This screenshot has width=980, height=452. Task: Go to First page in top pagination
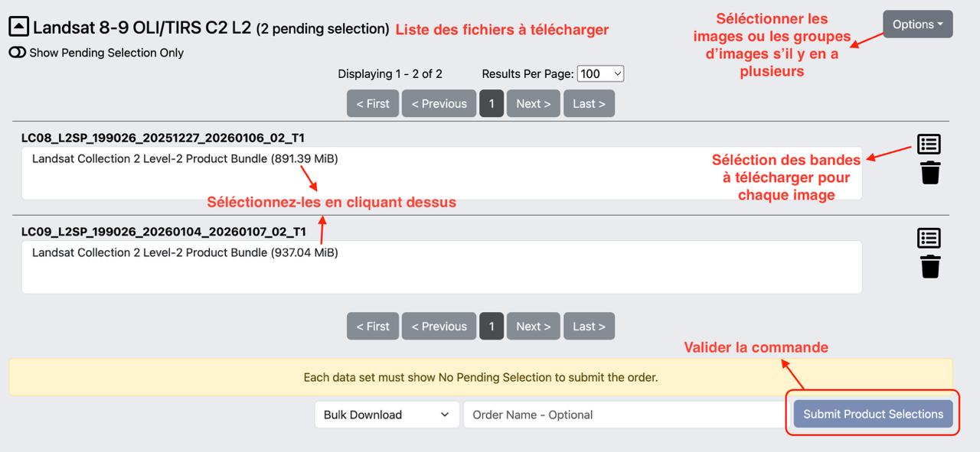(373, 103)
